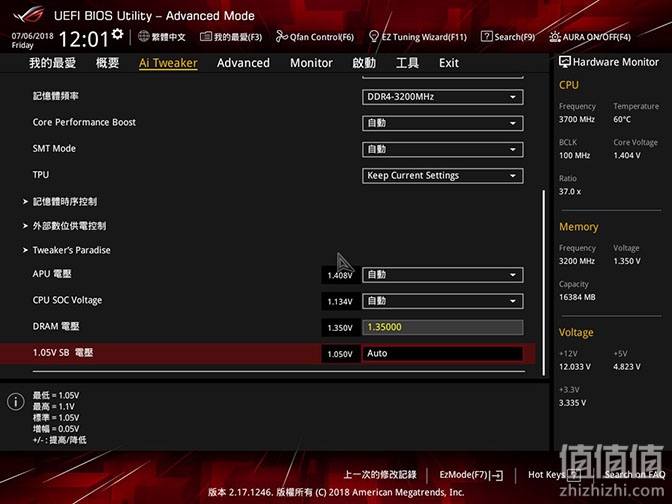Viewport: 672px width, 504px height.
Task: Open the CPU SOC Voltage dropdown
Action: click(x=442, y=301)
